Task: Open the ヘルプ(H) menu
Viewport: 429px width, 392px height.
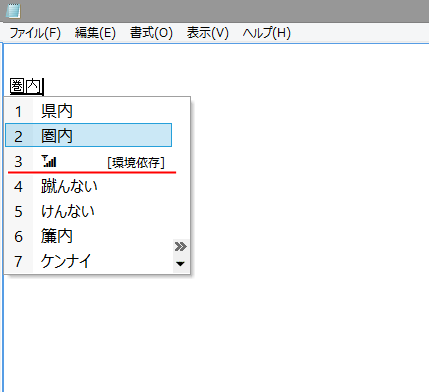Action: pyautogui.click(x=267, y=33)
